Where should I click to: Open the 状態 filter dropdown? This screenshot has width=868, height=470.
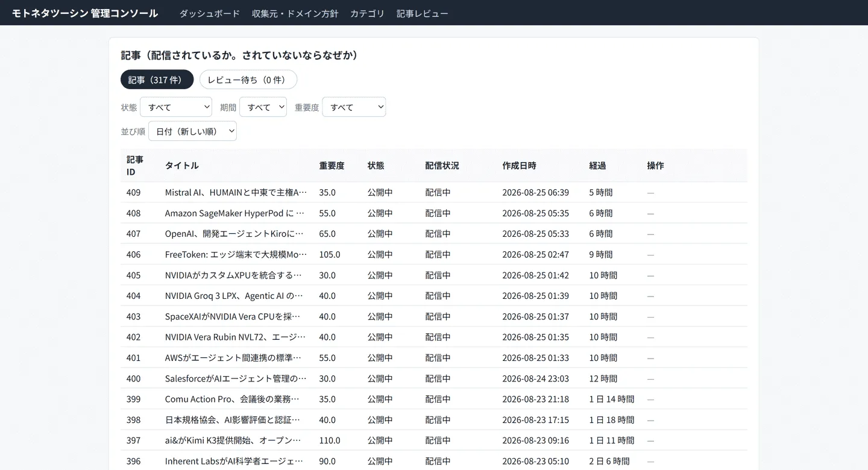(x=176, y=107)
